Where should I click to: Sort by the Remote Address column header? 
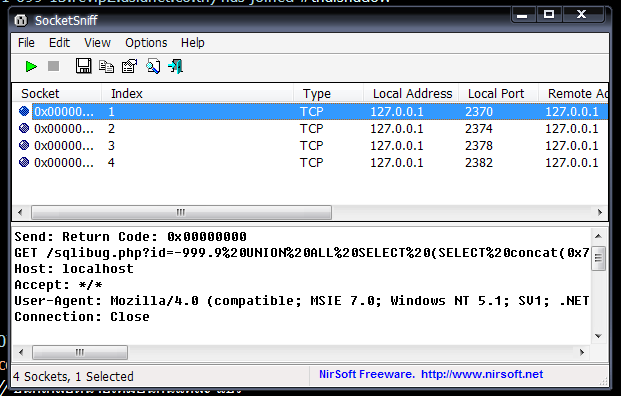[x=573, y=93]
